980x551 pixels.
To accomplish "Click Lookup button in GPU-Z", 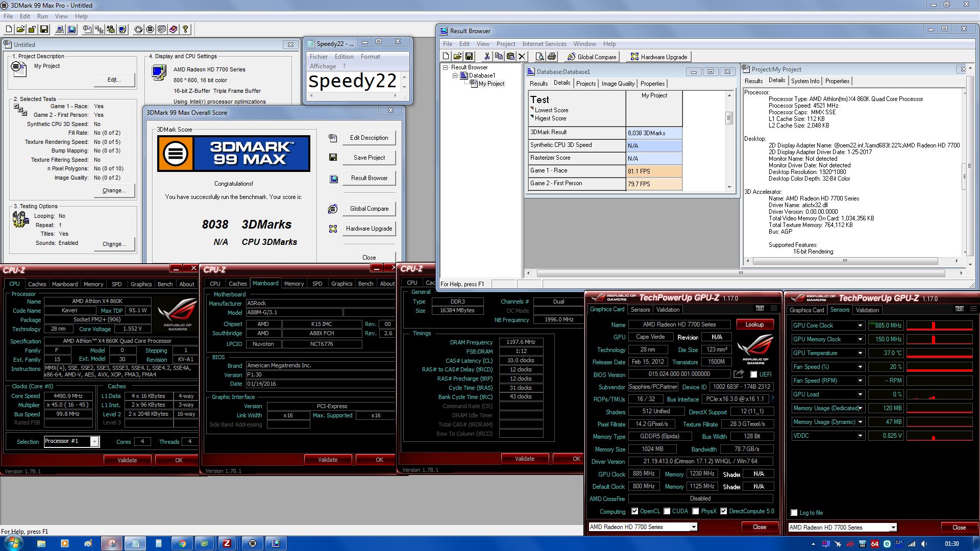I will (x=754, y=324).
